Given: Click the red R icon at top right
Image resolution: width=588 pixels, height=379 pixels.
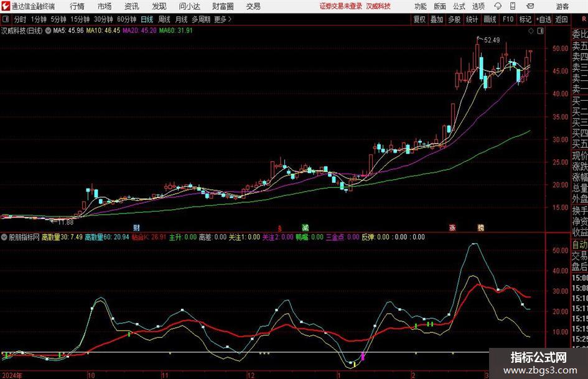Looking at the screenshot, I should click(584, 19).
